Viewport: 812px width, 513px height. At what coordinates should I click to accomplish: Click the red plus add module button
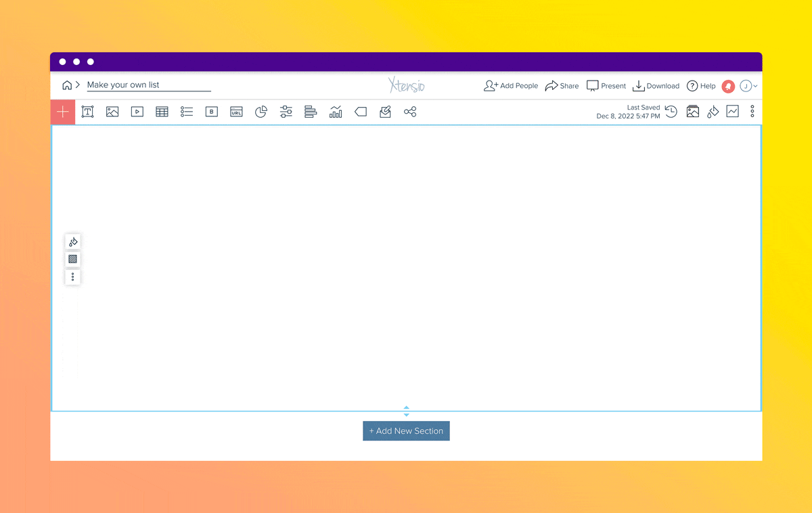63,112
